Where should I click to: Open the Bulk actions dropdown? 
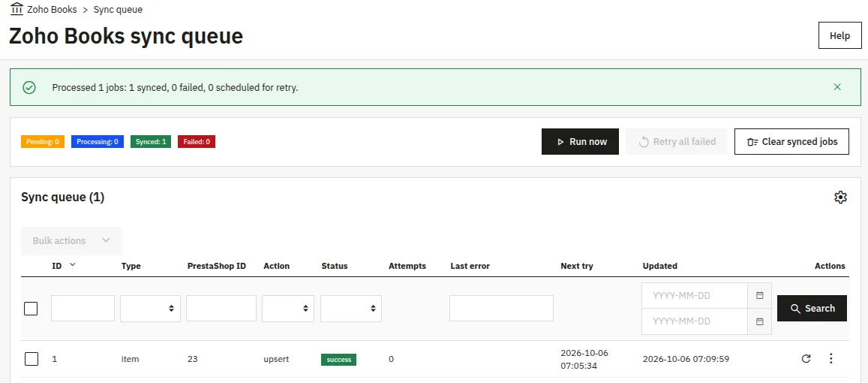point(71,240)
